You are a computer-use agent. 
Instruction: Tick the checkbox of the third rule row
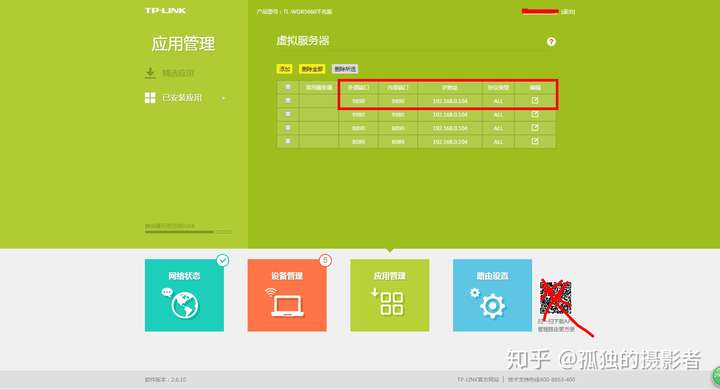(288, 128)
